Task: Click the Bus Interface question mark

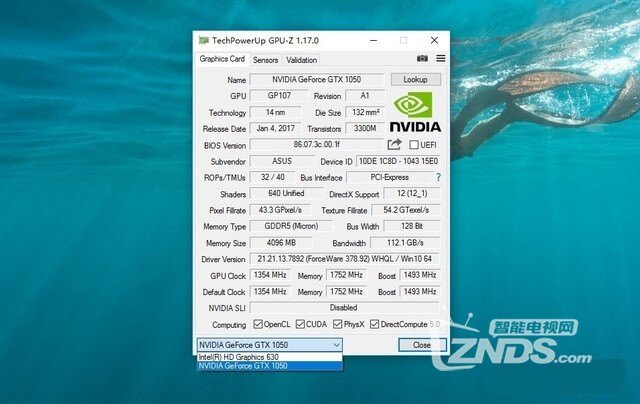Action: [x=437, y=177]
